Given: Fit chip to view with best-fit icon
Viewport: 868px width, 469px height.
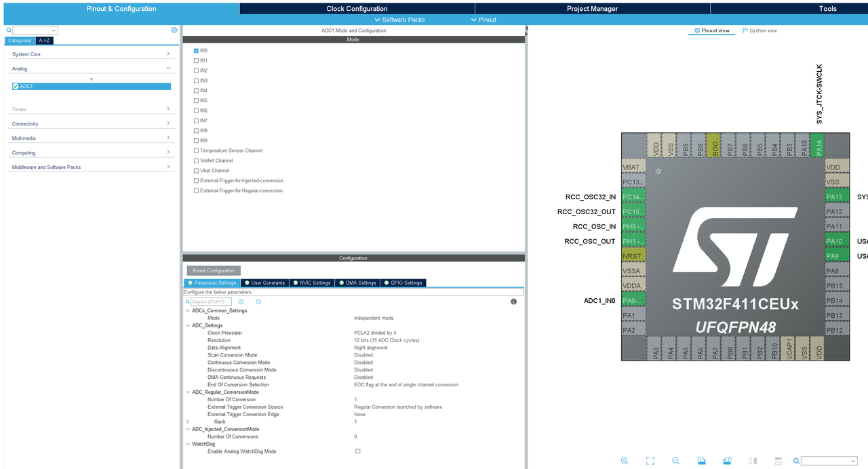Looking at the screenshot, I should tap(650, 461).
